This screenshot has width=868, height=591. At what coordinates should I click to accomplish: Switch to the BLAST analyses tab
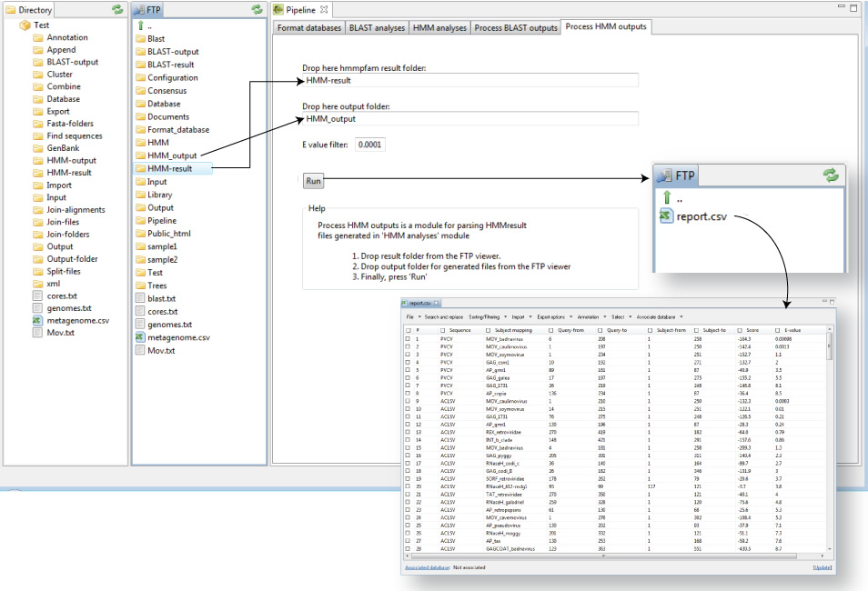(376, 28)
